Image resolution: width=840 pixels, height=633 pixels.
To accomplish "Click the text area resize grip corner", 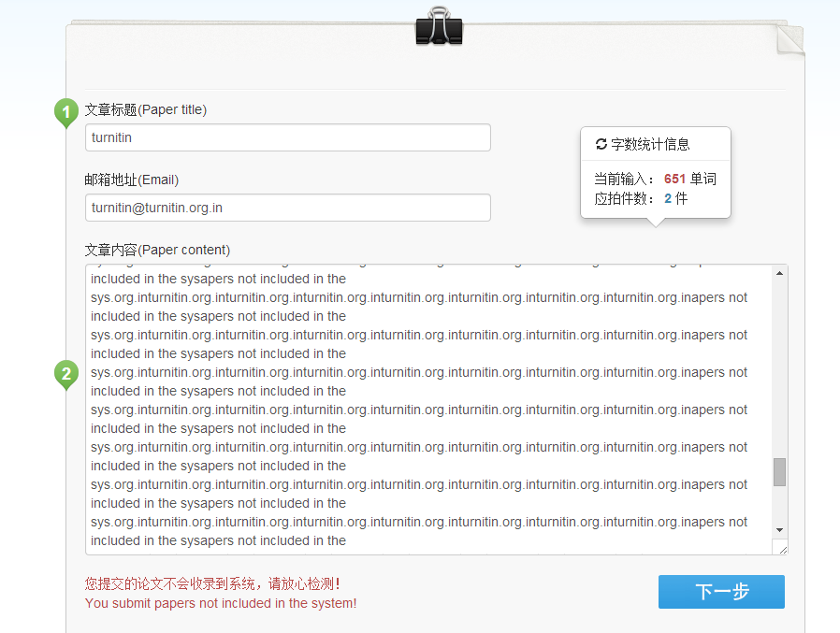I will click(783, 550).
